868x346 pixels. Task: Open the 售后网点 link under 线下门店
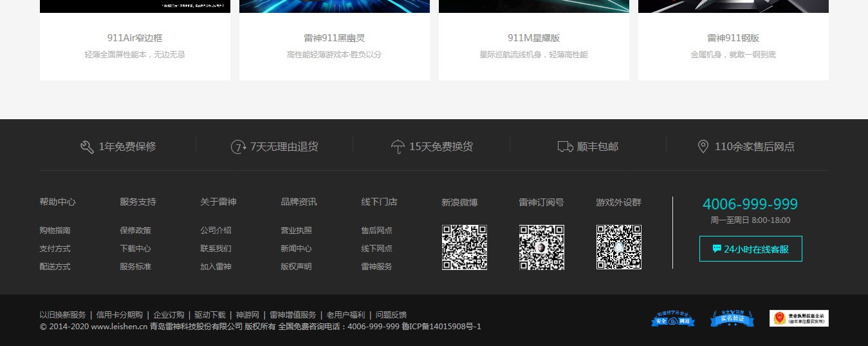pyautogui.click(x=377, y=230)
